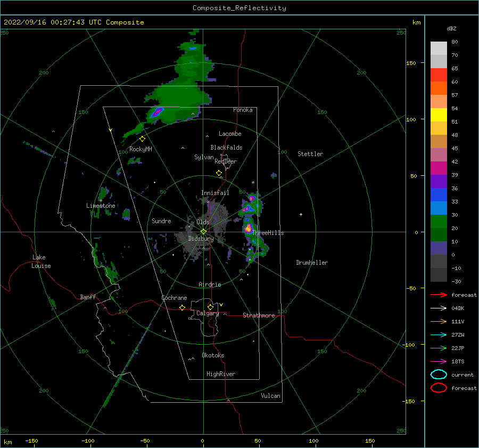This screenshot has width=479, height=448.
Task: Click the green 22JP arrow icon
Action: click(x=439, y=348)
